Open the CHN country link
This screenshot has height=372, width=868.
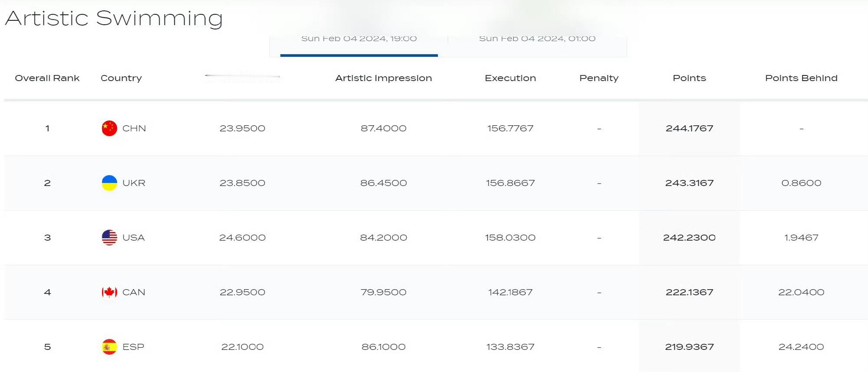(x=134, y=128)
